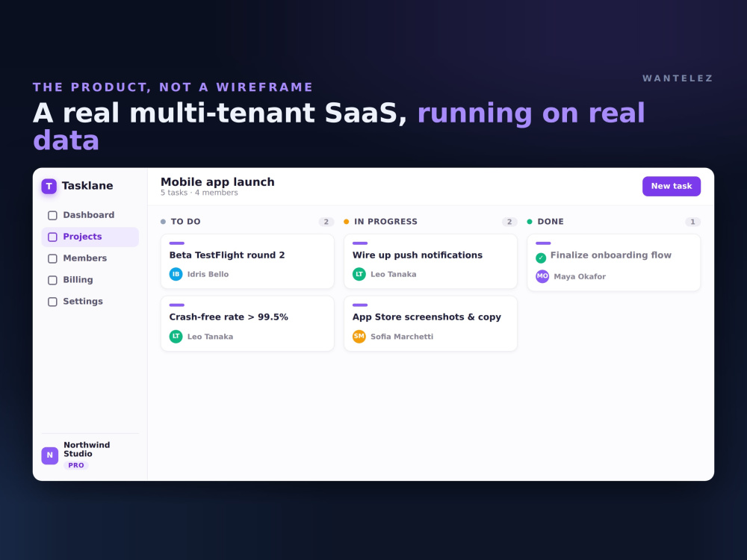Open Billing in the sidebar
This screenshot has width=747, height=560.
(90, 280)
